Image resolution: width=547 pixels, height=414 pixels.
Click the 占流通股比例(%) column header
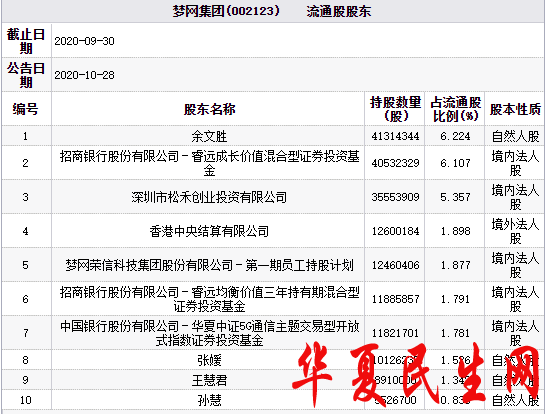tap(455, 109)
